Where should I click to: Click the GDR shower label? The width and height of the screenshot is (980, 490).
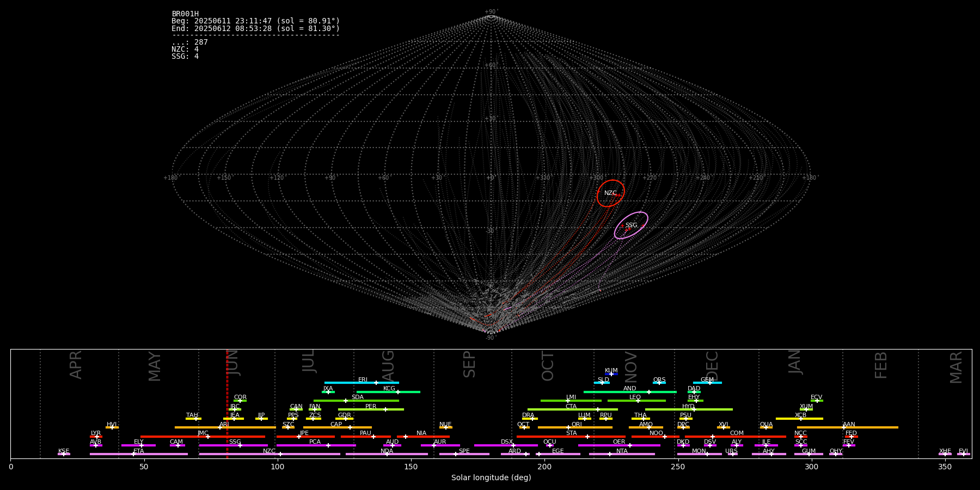[x=344, y=415]
